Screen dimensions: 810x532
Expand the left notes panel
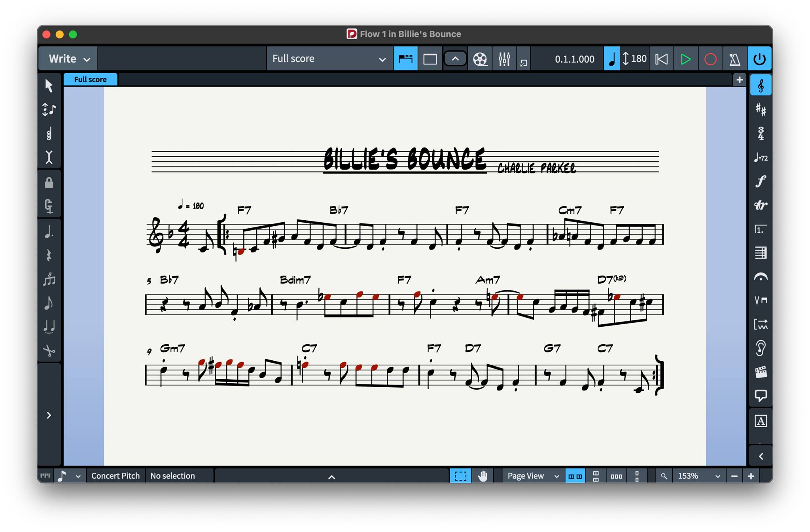pyautogui.click(x=49, y=415)
